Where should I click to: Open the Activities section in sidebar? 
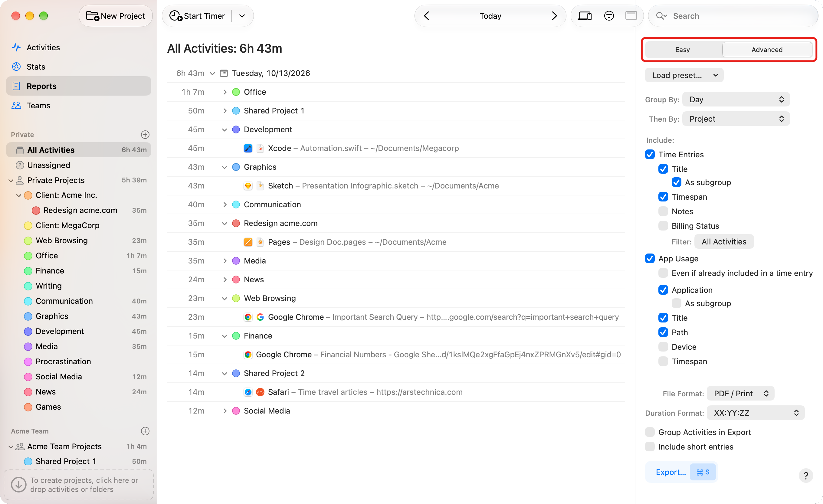(x=78, y=47)
